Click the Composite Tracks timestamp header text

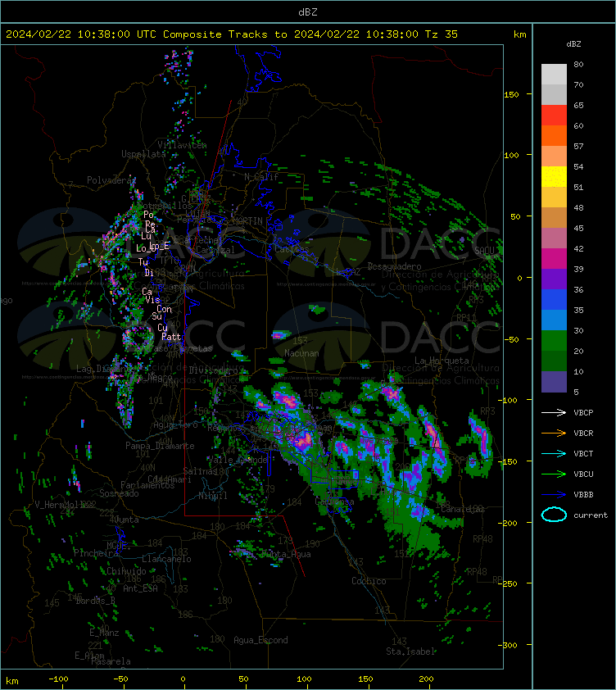pos(232,34)
